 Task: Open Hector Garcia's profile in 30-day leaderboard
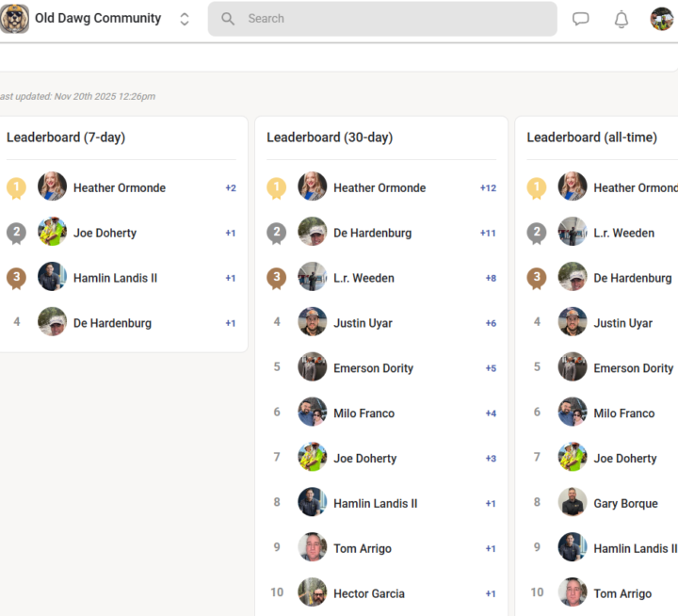368,593
